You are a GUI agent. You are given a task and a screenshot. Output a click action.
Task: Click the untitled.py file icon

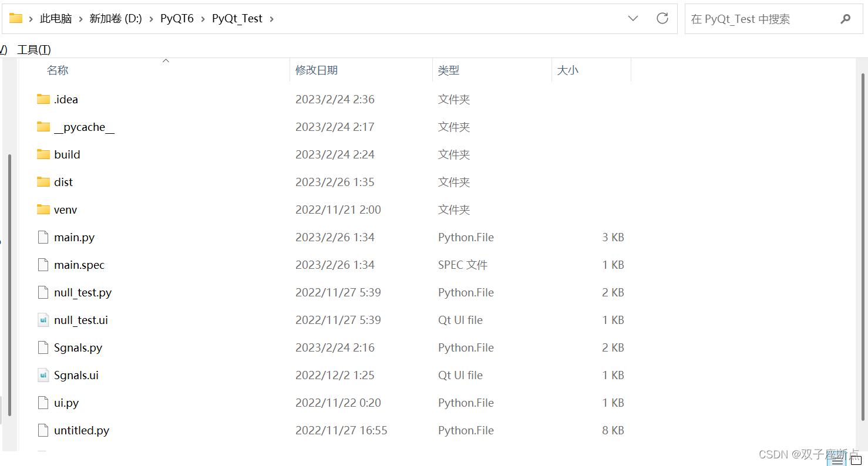coord(43,430)
